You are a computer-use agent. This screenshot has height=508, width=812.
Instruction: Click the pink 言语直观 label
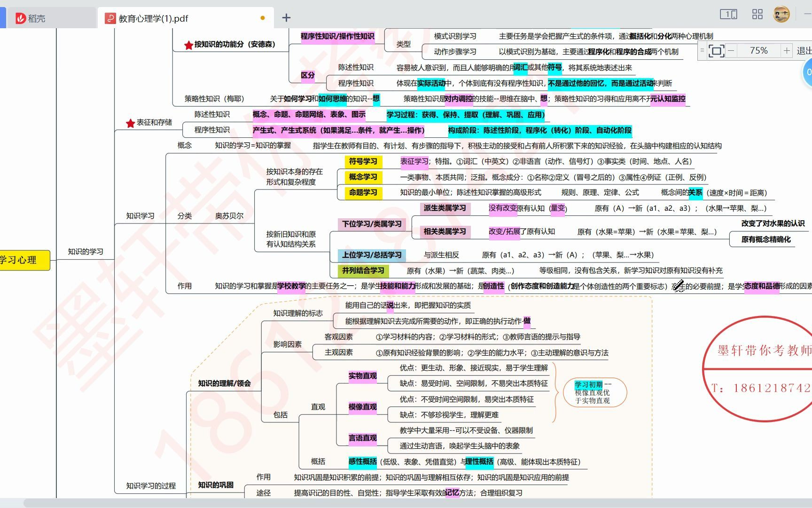(362, 438)
